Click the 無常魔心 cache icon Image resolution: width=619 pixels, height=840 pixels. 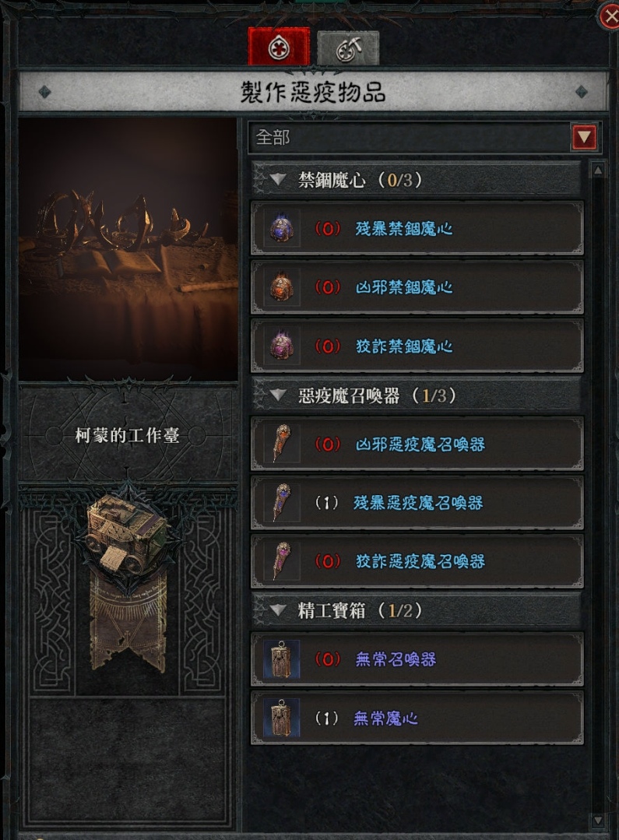pyautogui.click(x=282, y=718)
